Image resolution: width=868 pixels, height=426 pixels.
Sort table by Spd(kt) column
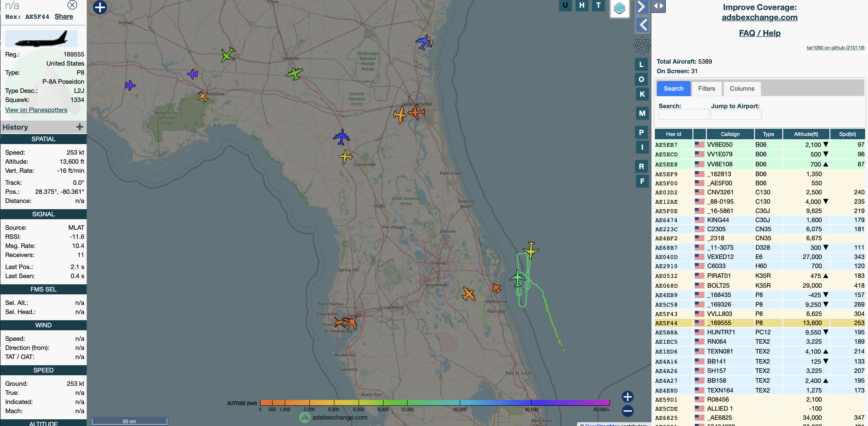click(847, 134)
